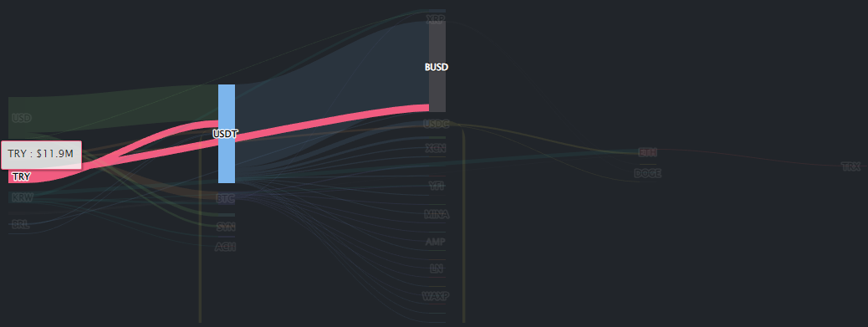Image resolution: width=868 pixels, height=327 pixels.
Task: Select the SYN node
Action: tap(226, 227)
